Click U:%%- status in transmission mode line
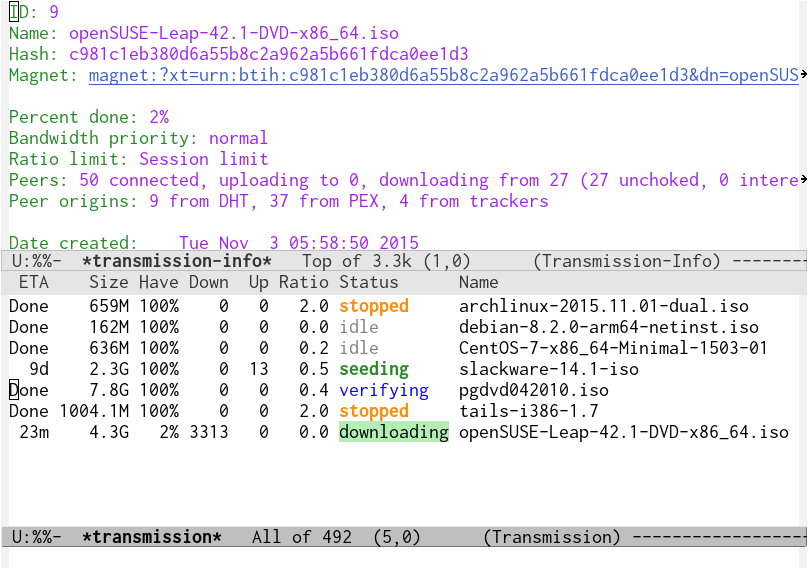Viewport: 808px width, 569px height. [37, 538]
